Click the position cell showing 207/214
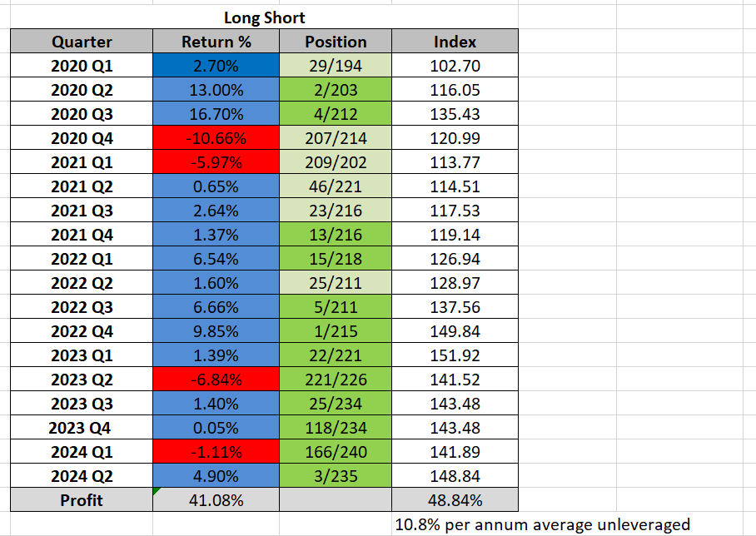 point(336,138)
